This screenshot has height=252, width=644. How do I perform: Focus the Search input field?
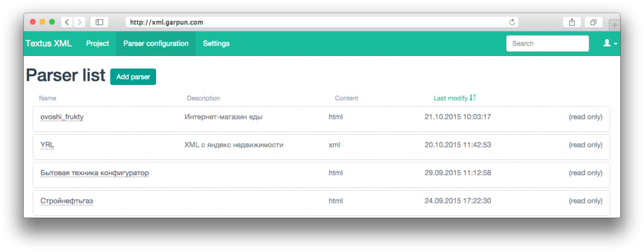click(547, 43)
